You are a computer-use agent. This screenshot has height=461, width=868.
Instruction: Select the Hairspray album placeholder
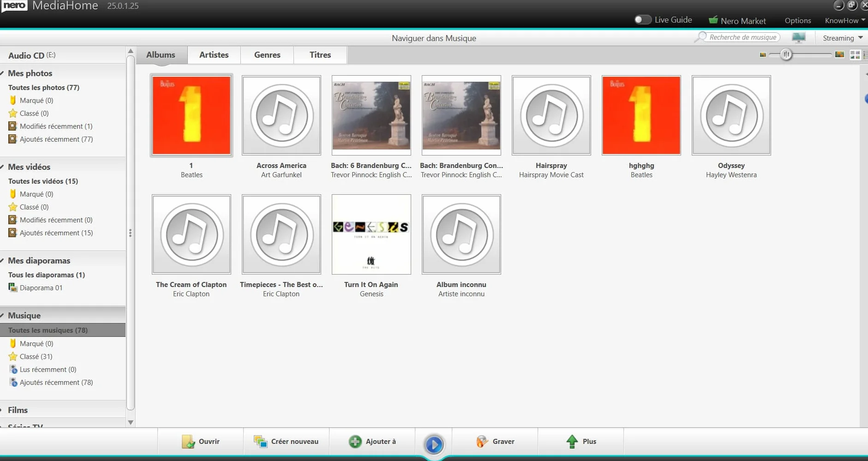pos(551,115)
